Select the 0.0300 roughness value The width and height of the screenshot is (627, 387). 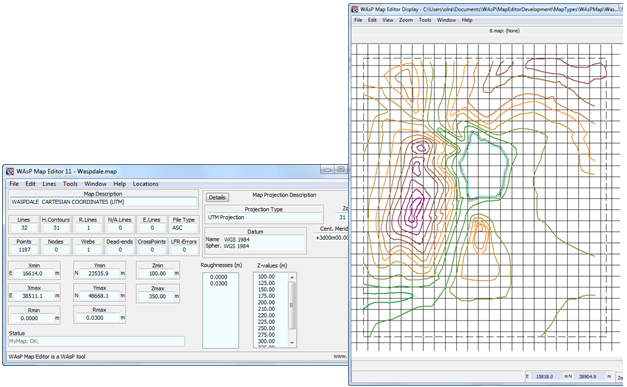point(219,283)
